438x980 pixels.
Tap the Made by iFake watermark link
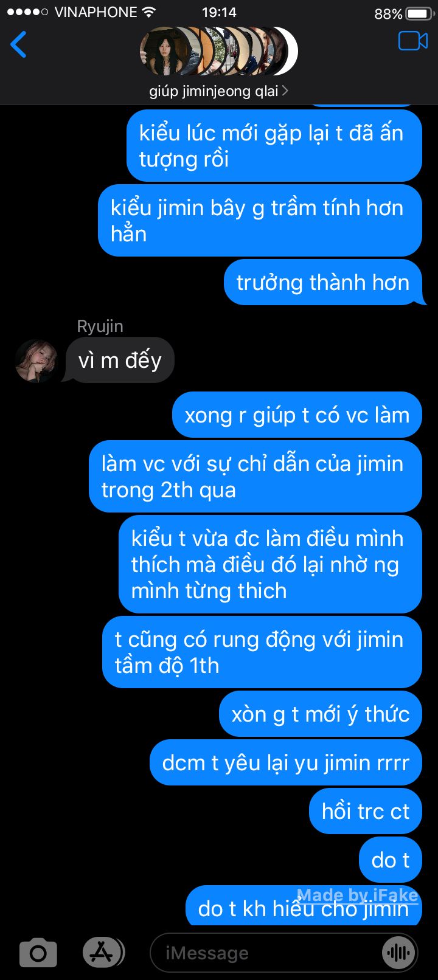pos(358,895)
